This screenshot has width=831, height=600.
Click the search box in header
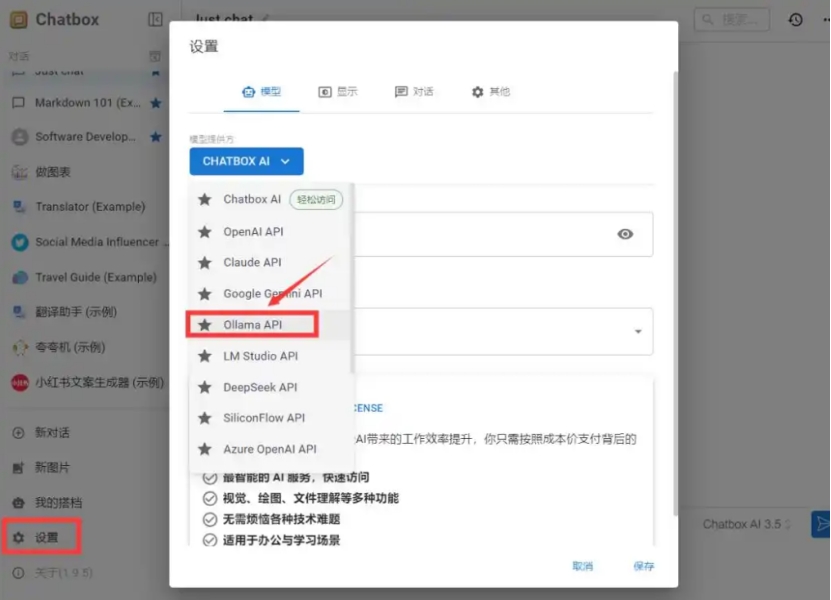coord(731,20)
